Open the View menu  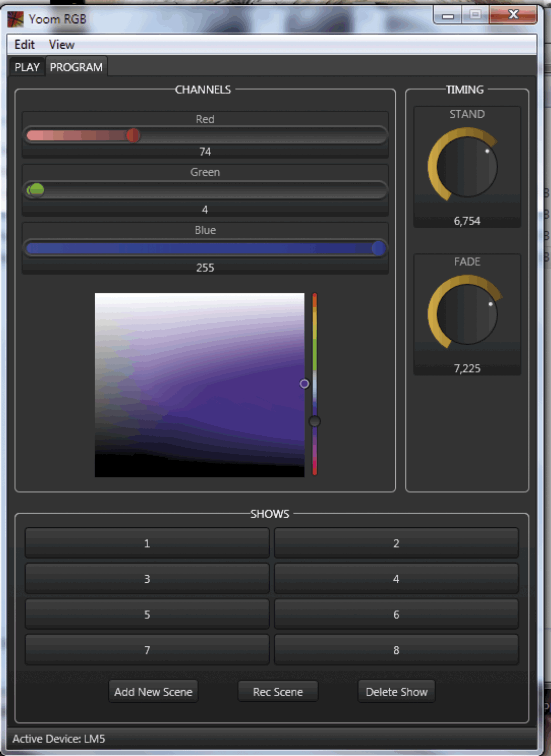click(61, 45)
